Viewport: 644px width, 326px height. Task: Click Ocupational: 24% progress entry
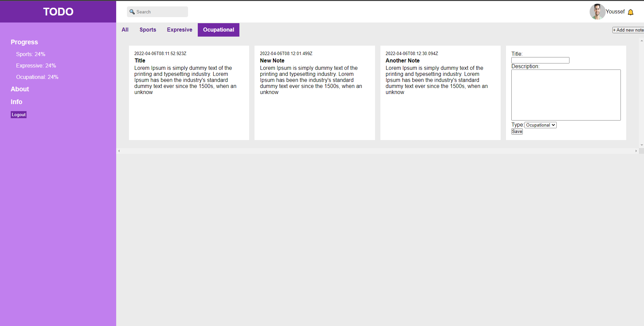37,77
